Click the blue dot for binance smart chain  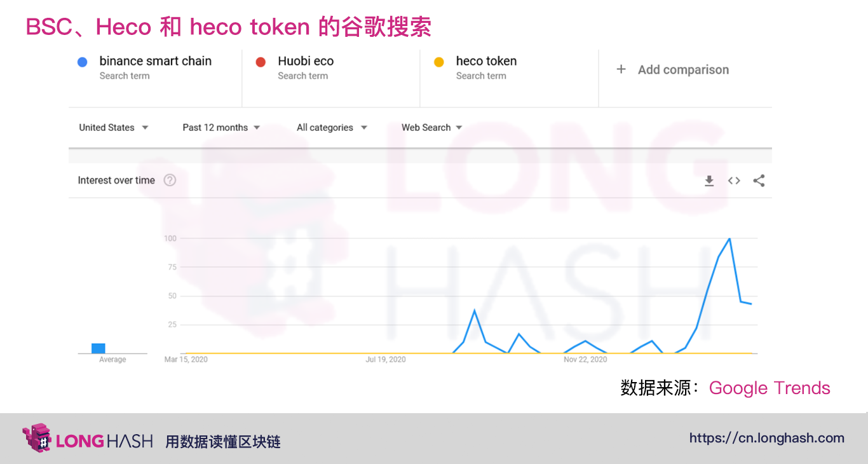coord(83,62)
